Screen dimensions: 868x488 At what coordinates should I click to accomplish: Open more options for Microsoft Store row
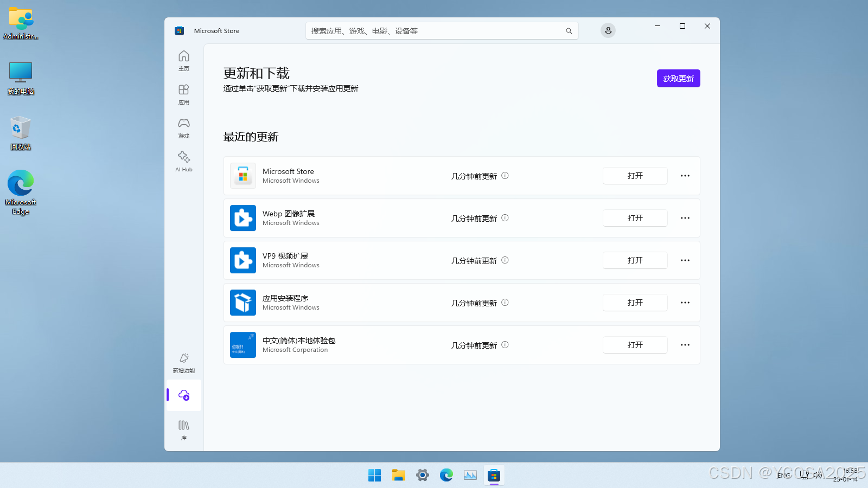point(685,176)
